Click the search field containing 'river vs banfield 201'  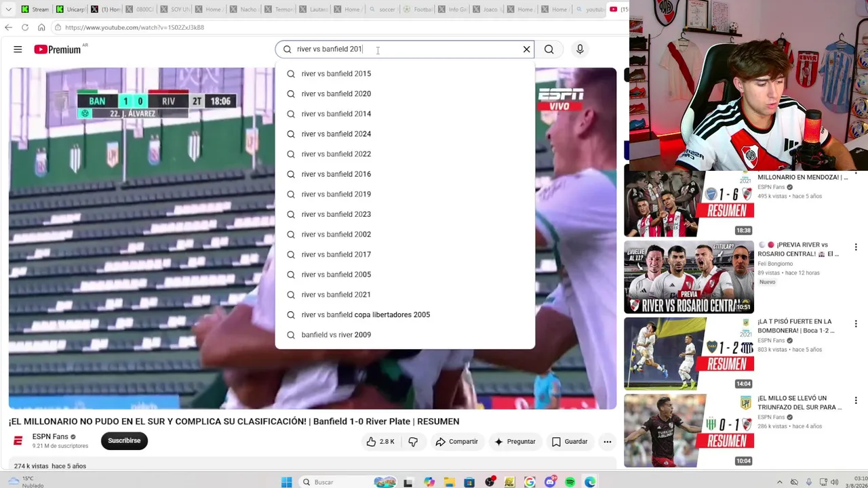coord(405,49)
